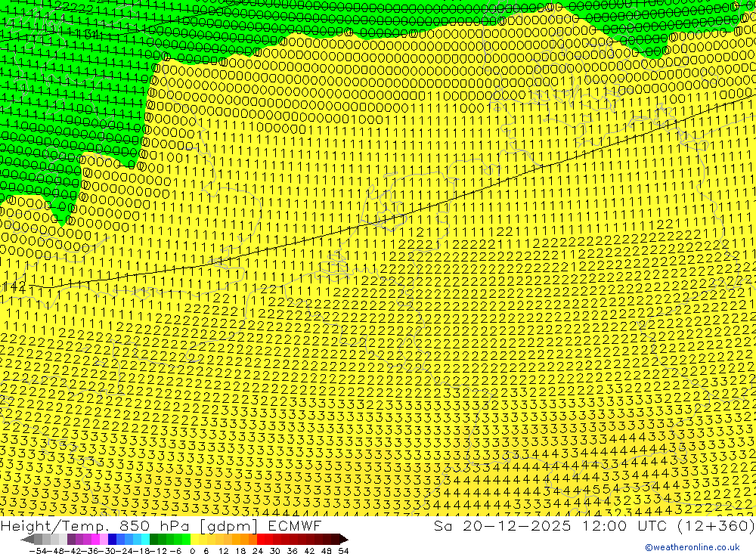Screen dimensions: 756x554
Task: Click the 'Sa 20-12-2025 12:00 UTC (12+360)' timestamp
Action: click(594, 525)
